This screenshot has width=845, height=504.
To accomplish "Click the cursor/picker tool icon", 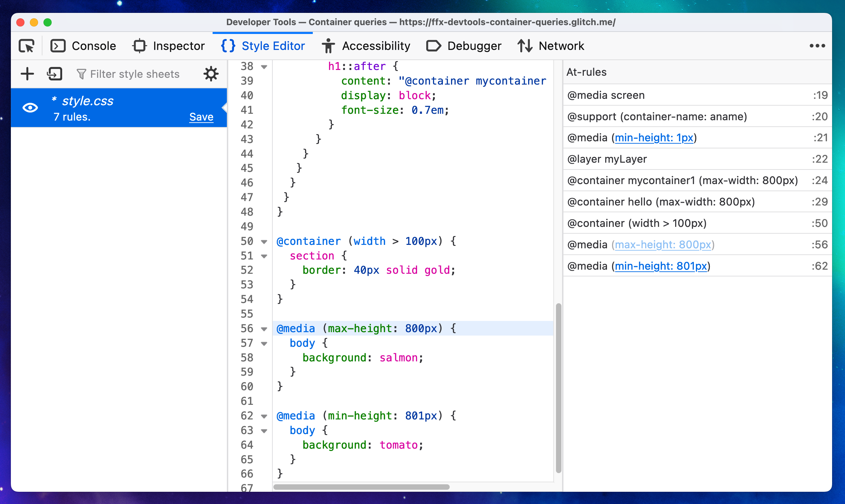I will [x=26, y=46].
